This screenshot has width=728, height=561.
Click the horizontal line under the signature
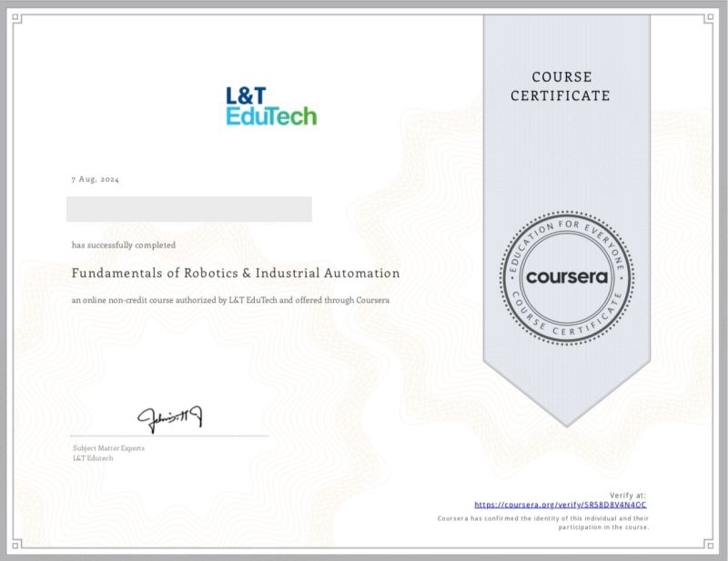click(x=170, y=436)
